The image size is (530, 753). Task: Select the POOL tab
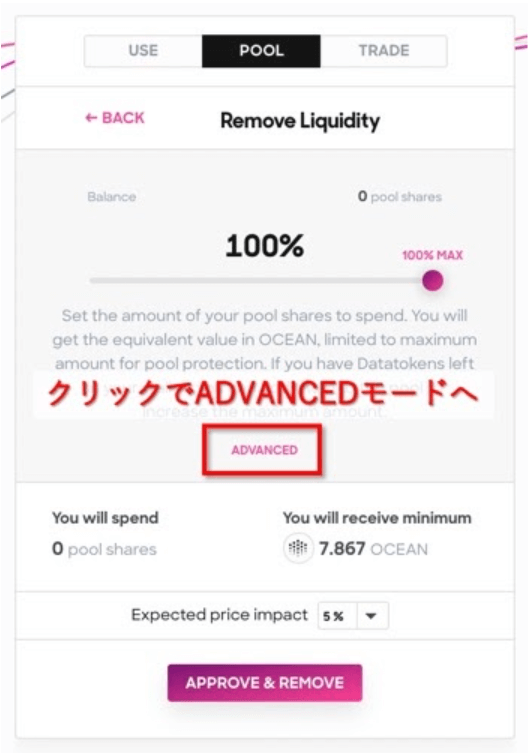click(x=261, y=51)
